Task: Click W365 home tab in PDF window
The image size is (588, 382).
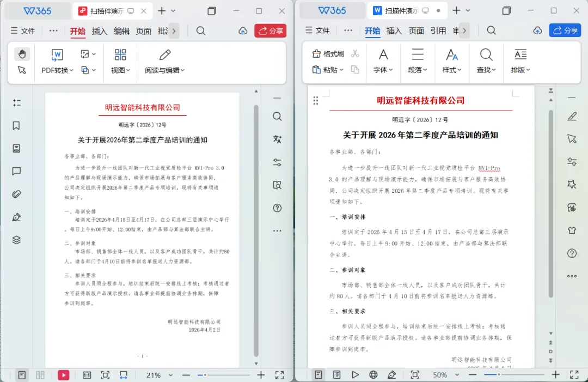Action: 38,11
